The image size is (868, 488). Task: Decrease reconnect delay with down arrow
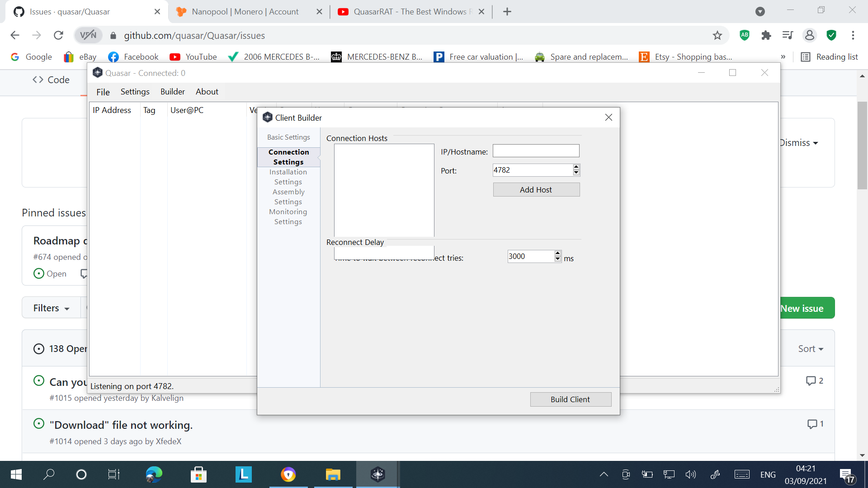pos(557,259)
